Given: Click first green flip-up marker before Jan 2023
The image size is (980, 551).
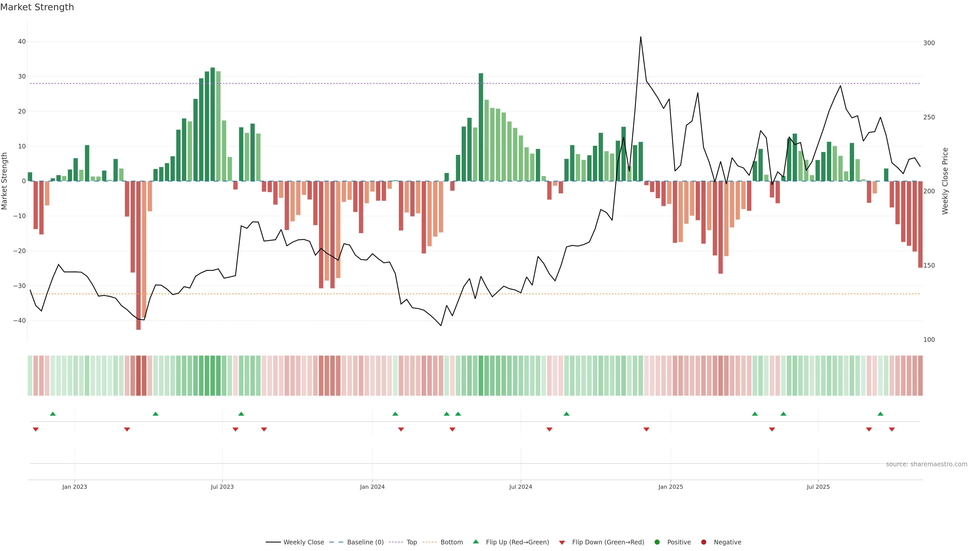Looking at the screenshot, I should pos(53,414).
